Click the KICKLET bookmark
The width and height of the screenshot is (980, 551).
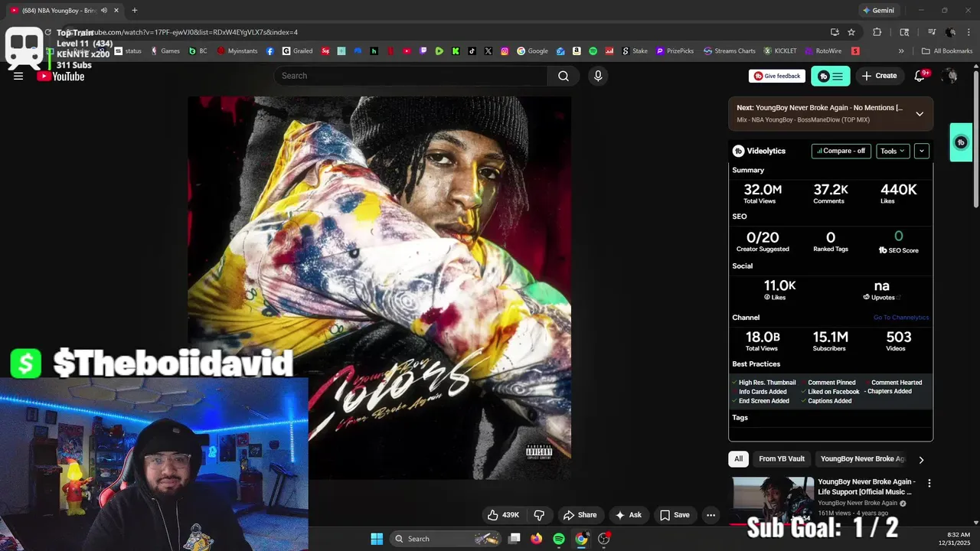tap(780, 51)
